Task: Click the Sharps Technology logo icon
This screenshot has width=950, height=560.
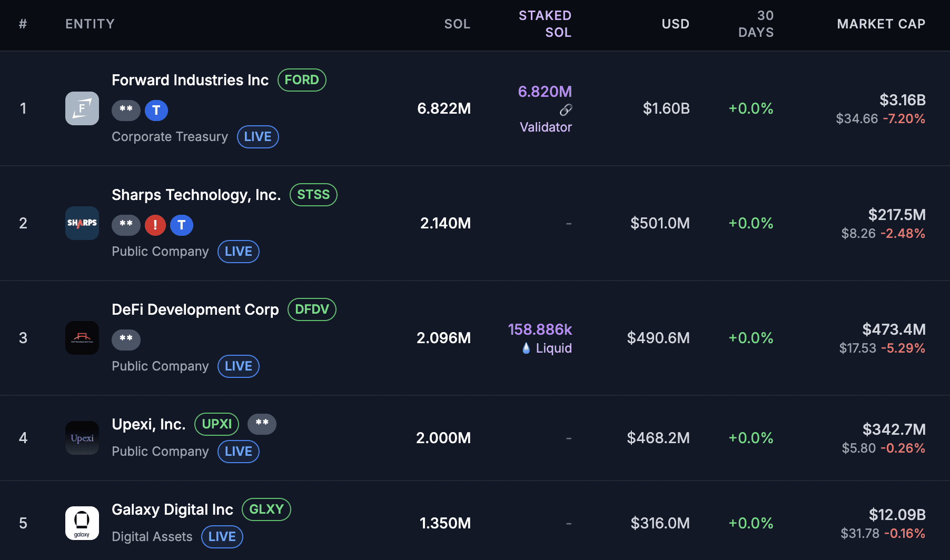Action: (82, 223)
